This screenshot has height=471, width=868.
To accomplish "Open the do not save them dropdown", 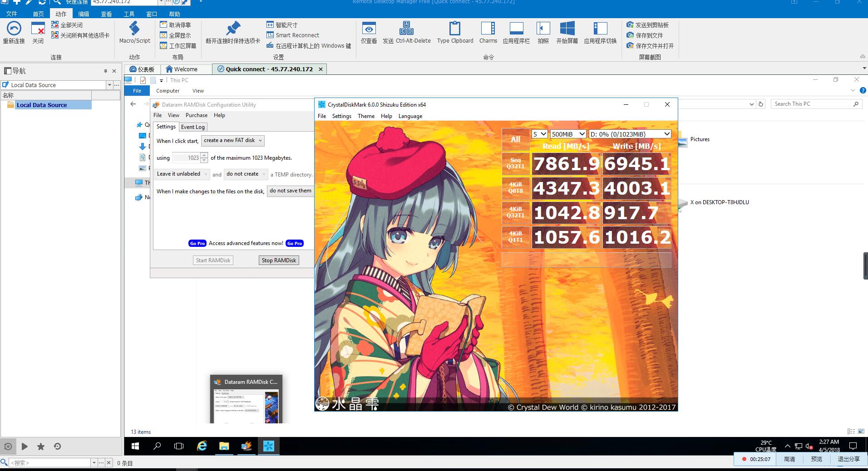I will [291, 191].
